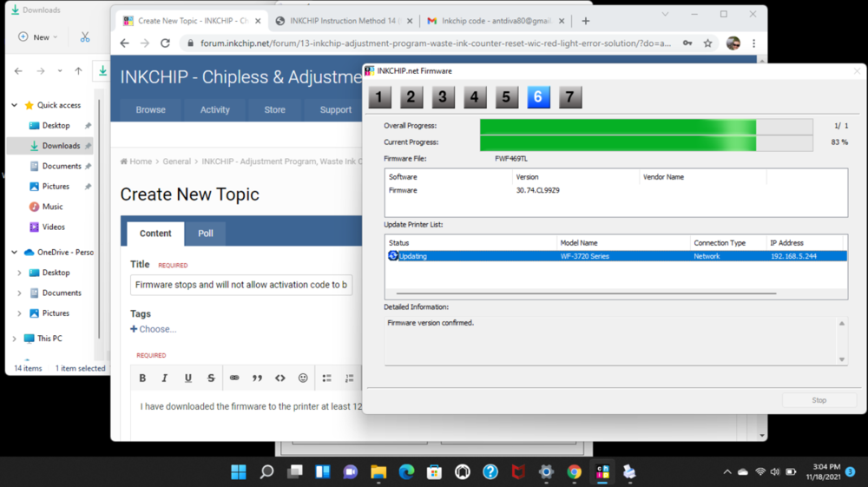Toggle italic formatting in the post editor
868x487 pixels.
pyautogui.click(x=165, y=378)
